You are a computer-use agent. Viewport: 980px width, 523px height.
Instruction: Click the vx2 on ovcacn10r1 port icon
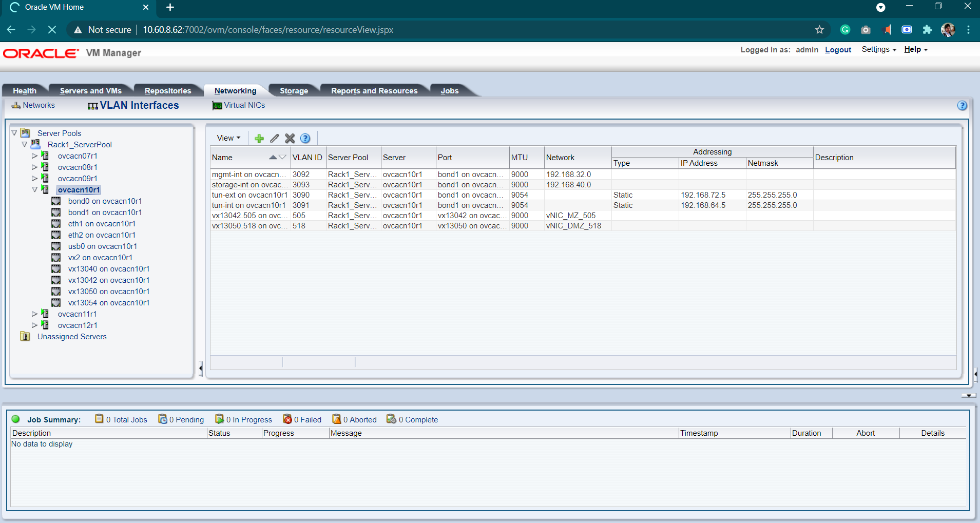(56, 257)
